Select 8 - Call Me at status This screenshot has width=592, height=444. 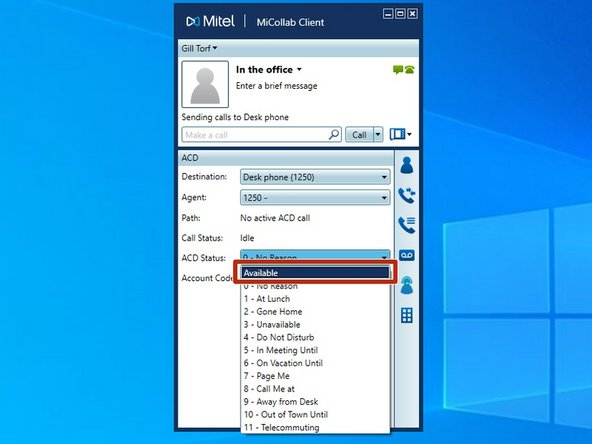pyautogui.click(x=315, y=388)
